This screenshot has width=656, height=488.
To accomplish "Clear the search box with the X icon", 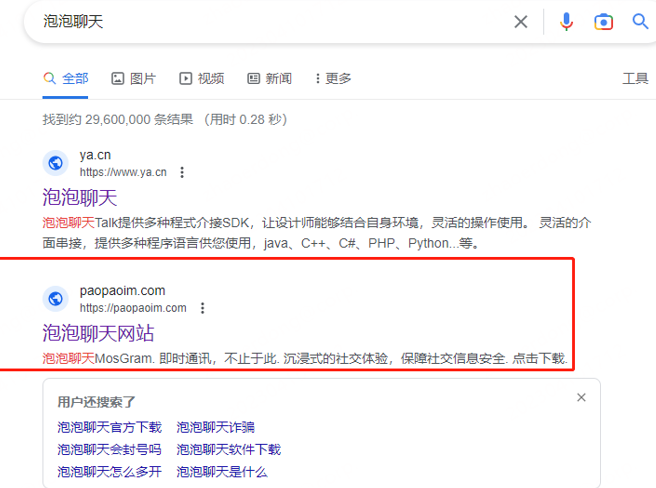I will point(521,21).
